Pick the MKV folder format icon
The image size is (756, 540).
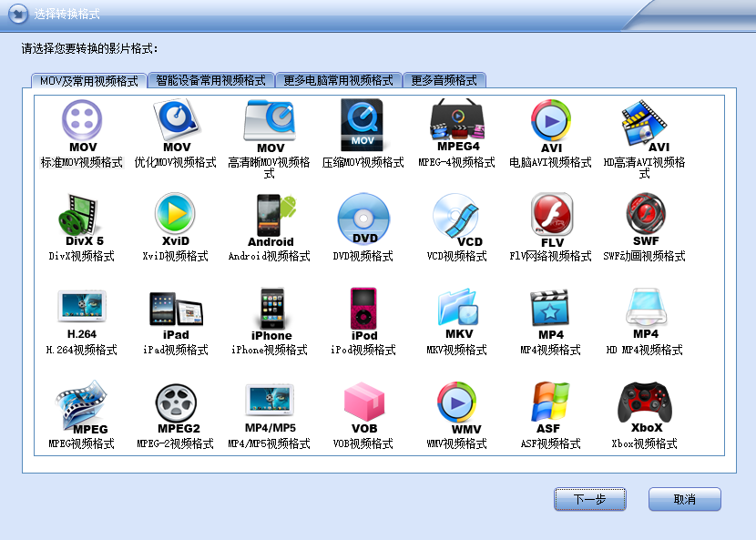coord(458,314)
